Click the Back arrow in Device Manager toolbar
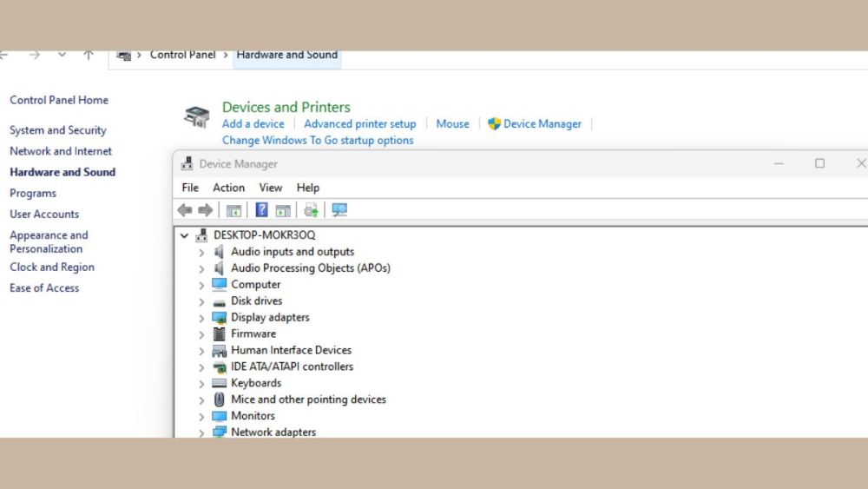The height and width of the screenshot is (489, 868). click(x=185, y=210)
